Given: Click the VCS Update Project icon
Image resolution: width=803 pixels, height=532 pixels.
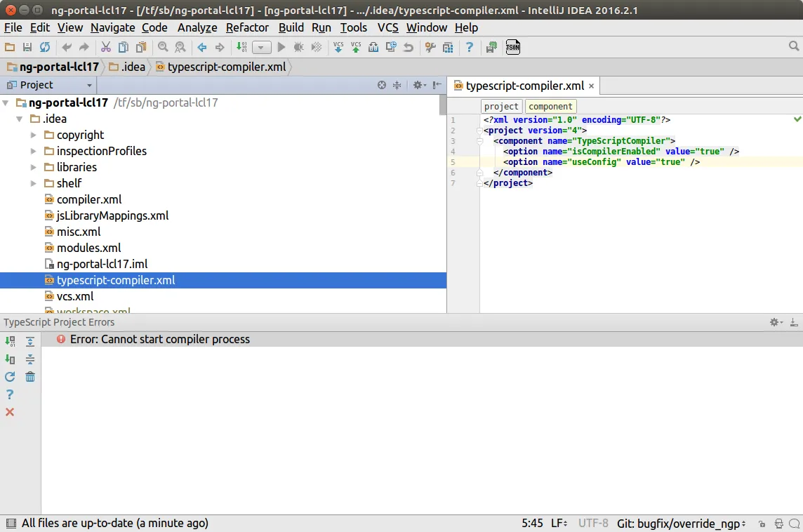Looking at the screenshot, I should point(338,47).
